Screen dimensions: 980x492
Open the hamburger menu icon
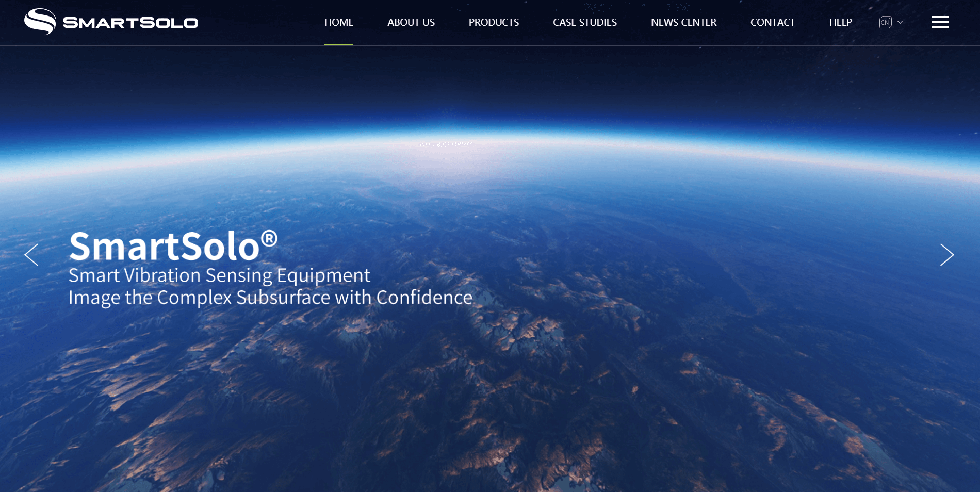pos(940,22)
